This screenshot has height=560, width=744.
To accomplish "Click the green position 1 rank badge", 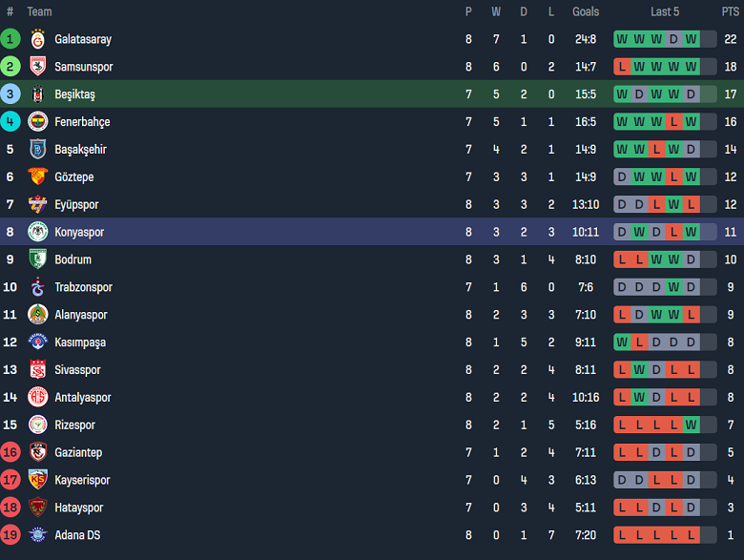I will click(10, 39).
